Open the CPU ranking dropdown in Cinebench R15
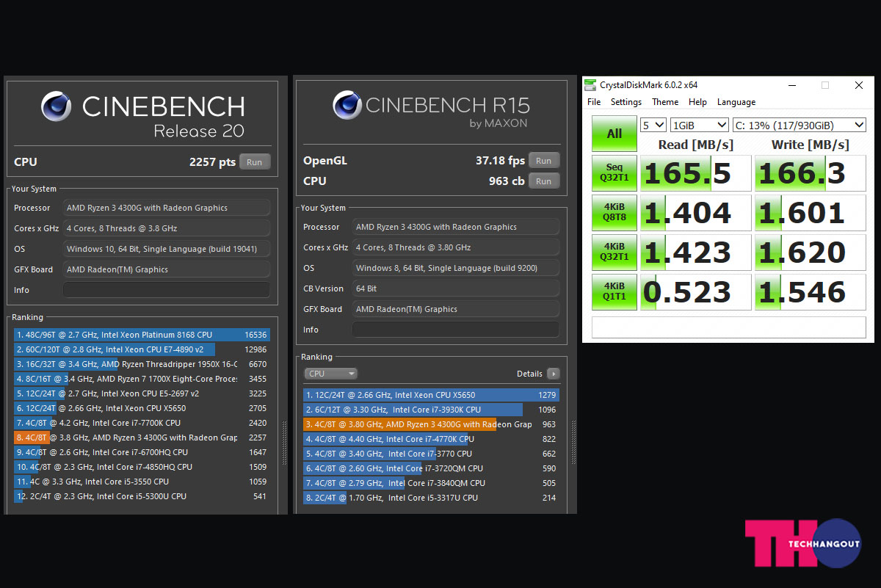 [330, 374]
